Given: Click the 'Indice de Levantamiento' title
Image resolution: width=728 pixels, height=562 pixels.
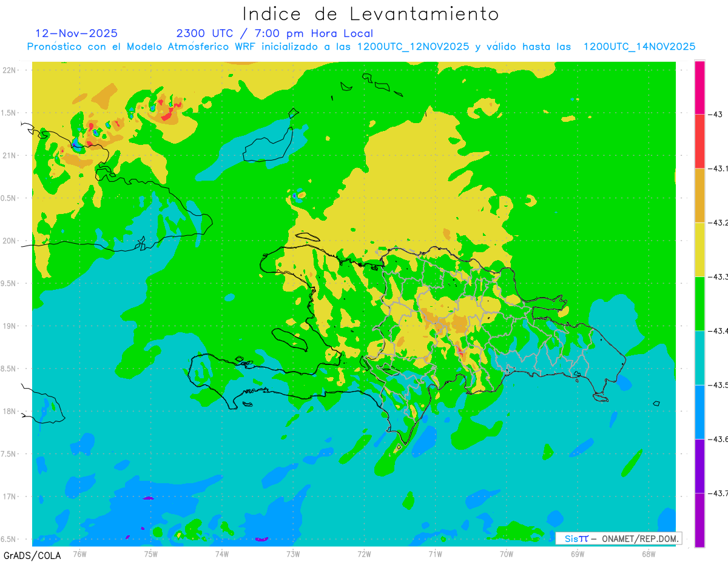Looking at the screenshot, I should pyautogui.click(x=371, y=13).
